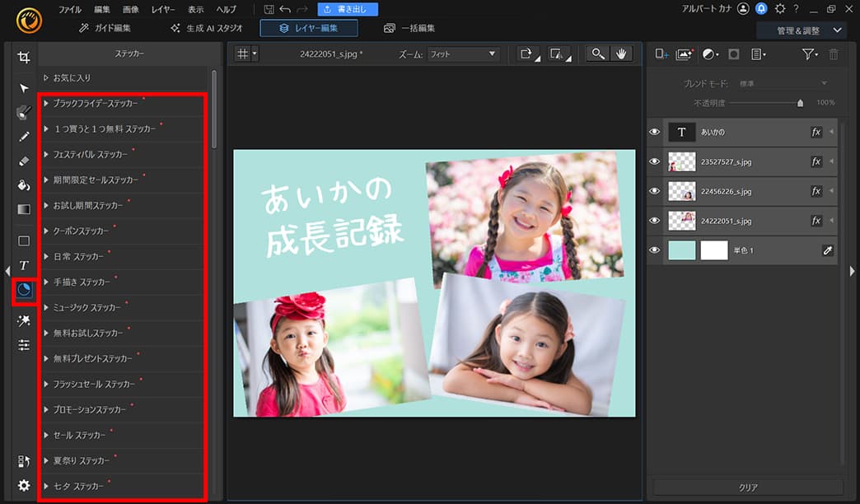Hide the あいかの text layer

pyautogui.click(x=655, y=133)
